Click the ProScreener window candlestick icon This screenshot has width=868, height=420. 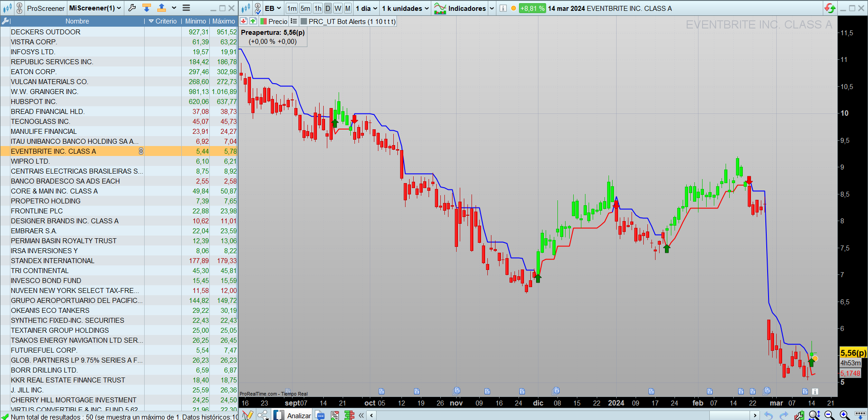click(x=7, y=8)
